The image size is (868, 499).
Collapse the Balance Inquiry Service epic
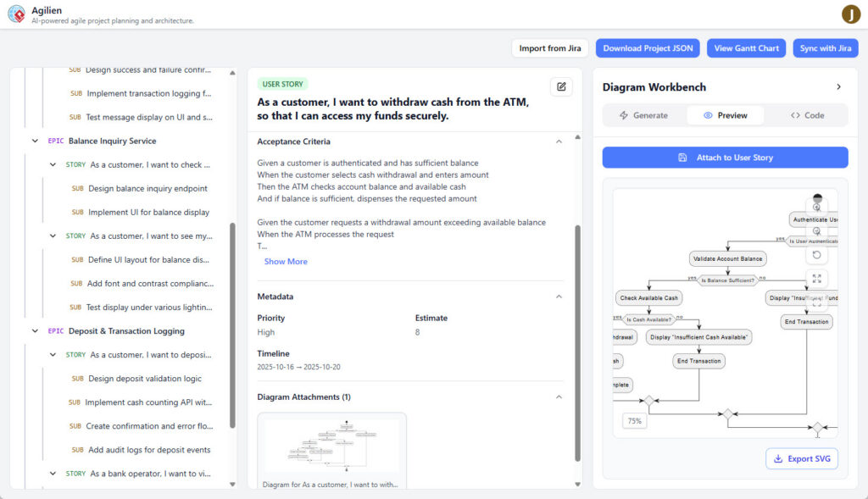click(34, 141)
